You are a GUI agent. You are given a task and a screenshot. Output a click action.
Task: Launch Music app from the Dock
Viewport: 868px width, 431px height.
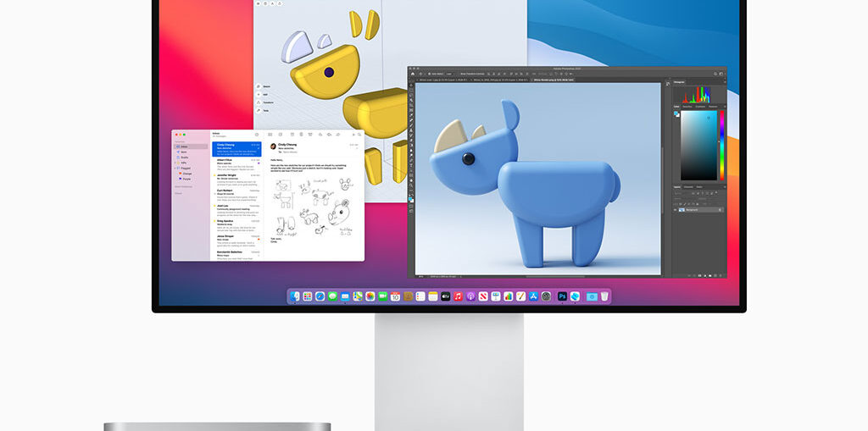(x=458, y=296)
